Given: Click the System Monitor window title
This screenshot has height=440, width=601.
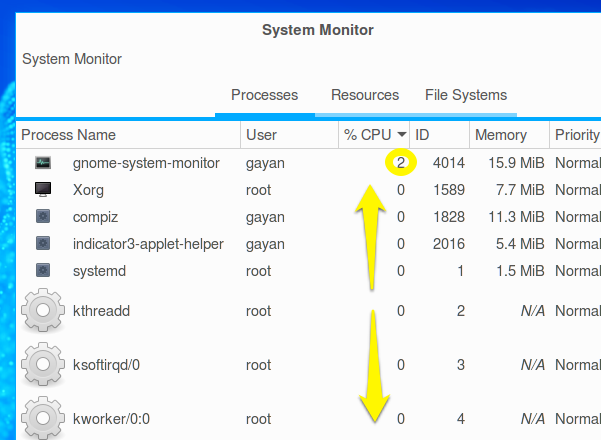Looking at the screenshot, I should [318, 30].
